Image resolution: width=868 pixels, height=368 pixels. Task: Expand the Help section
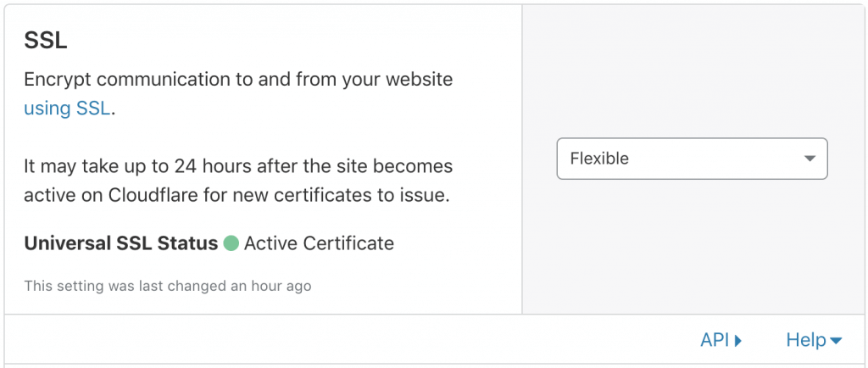click(814, 340)
